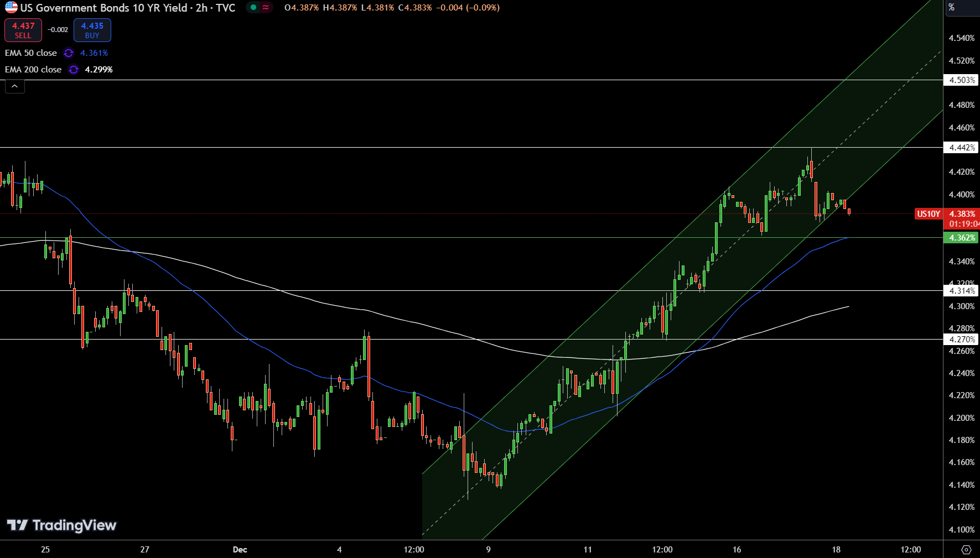Click the US flag symbol logo icon
The image size is (980, 558).
coord(11,8)
